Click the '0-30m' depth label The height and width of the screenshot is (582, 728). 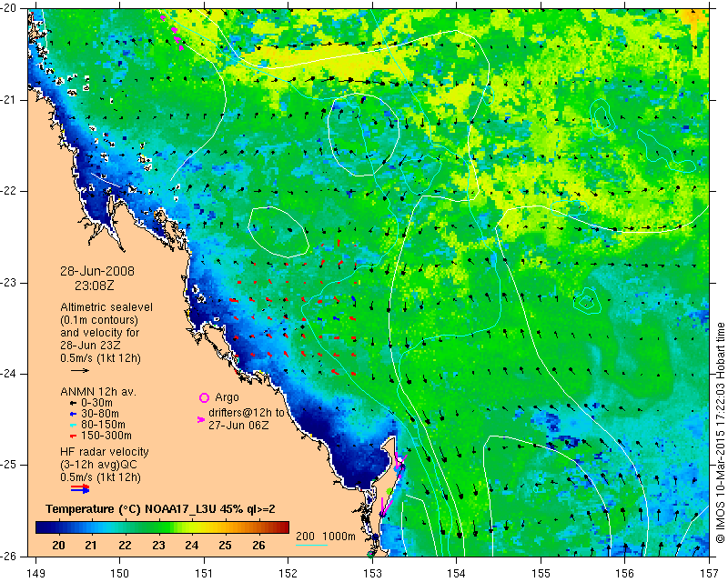(96, 403)
